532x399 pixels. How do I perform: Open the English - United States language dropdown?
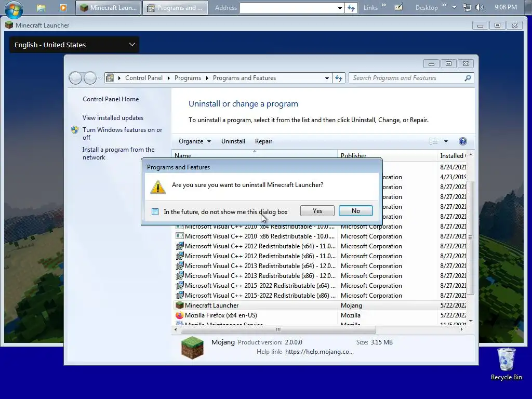click(74, 45)
